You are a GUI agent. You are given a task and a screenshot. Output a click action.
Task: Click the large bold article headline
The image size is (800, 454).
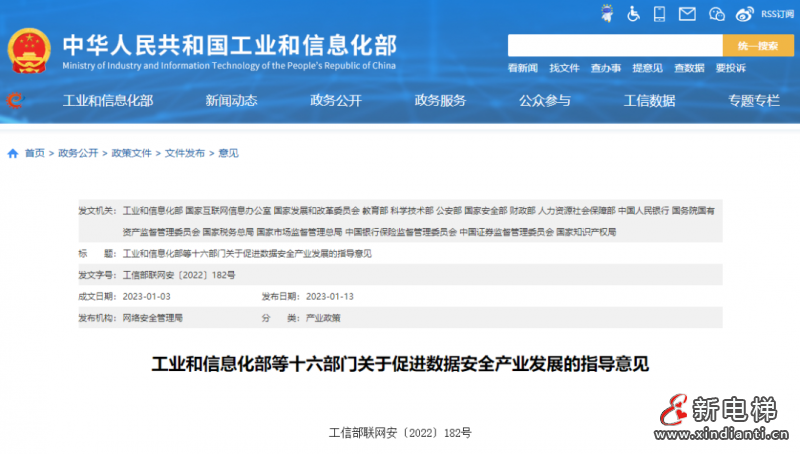tap(400, 364)
